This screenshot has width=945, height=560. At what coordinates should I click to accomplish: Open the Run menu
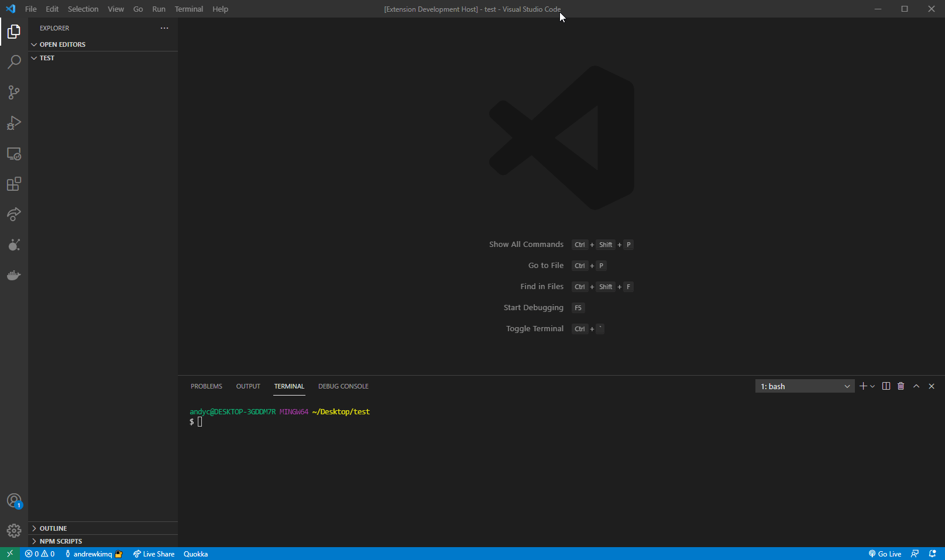tap(159, 9)
